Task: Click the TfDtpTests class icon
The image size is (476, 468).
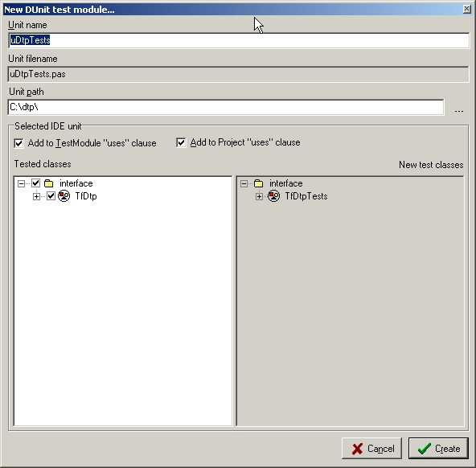Action: pyautogui.click(x=273, y=196)
